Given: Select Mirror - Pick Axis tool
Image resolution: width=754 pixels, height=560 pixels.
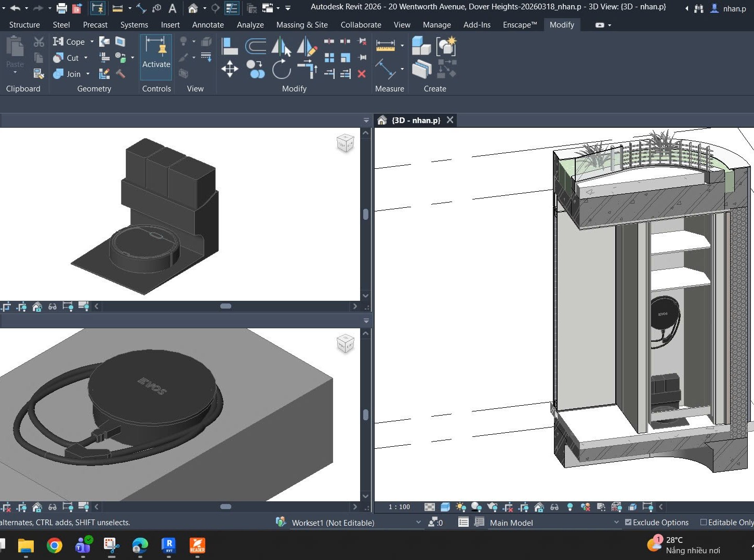Looking at the screenshot, I should click(x=281, y=47).
